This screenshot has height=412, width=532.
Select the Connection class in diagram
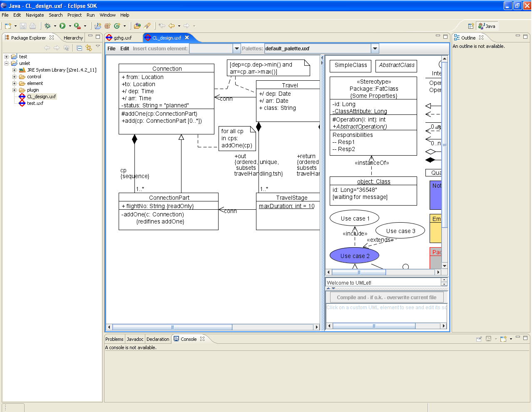click(x=167, y=99)
